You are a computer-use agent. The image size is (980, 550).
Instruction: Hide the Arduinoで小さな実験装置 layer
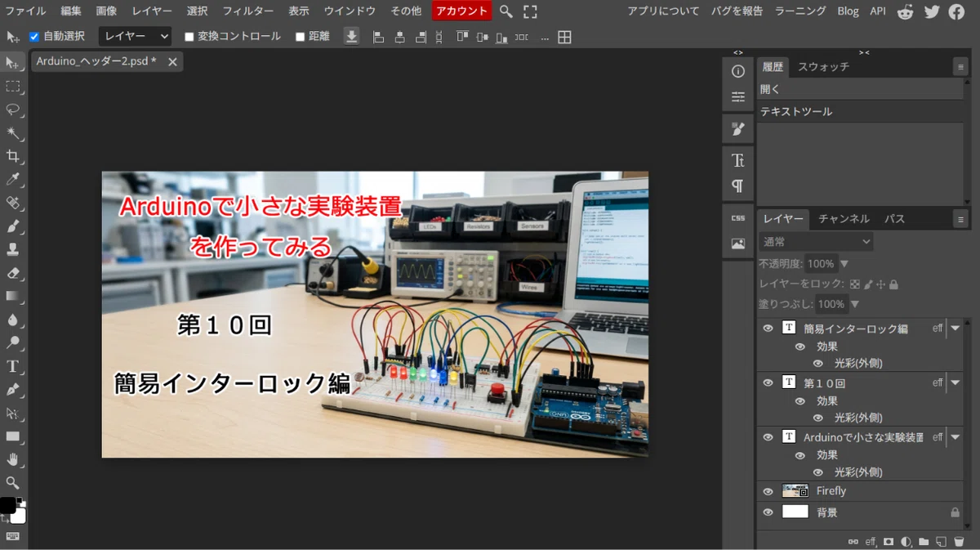point(768,437)
